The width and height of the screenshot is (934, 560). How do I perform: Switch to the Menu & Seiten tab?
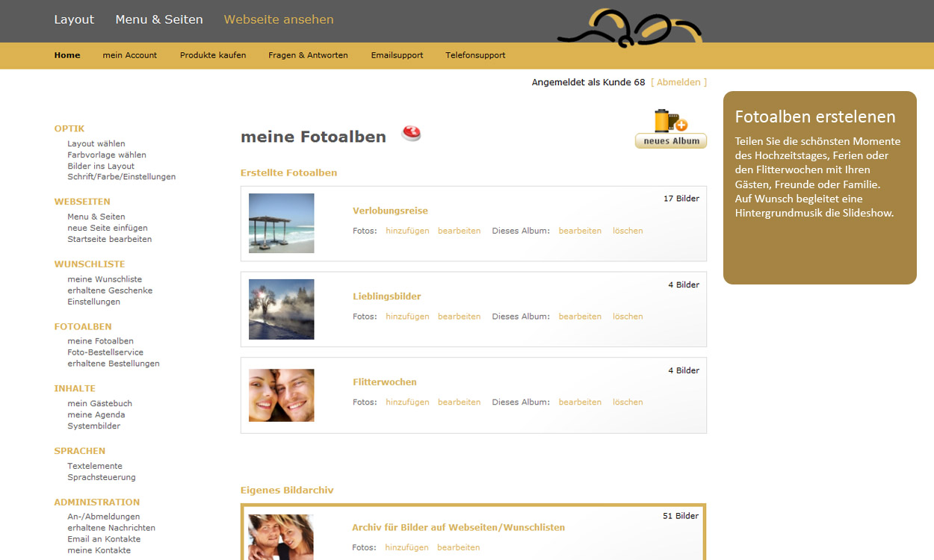coord(159,19)
